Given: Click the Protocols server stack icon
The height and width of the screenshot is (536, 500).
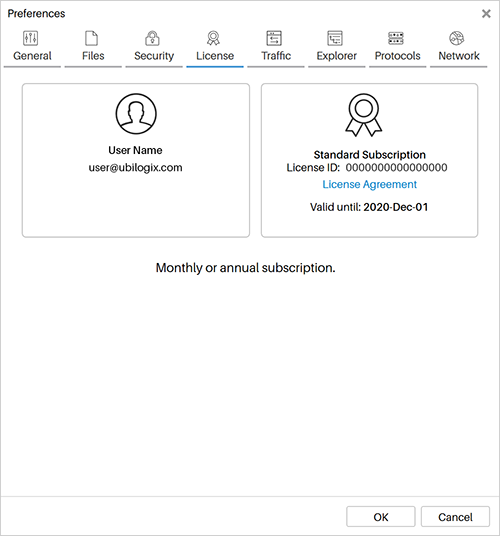Looking at the screenshot, I should [396, 38].
